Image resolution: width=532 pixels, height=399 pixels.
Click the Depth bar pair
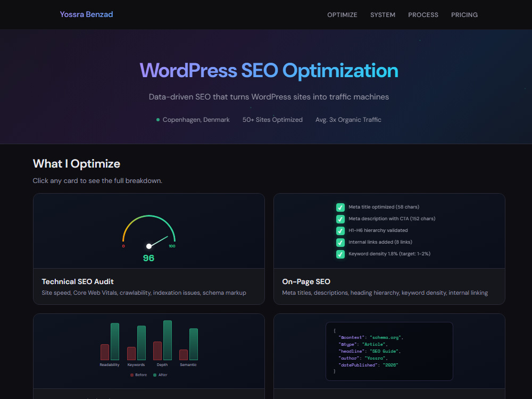[162, 340]
